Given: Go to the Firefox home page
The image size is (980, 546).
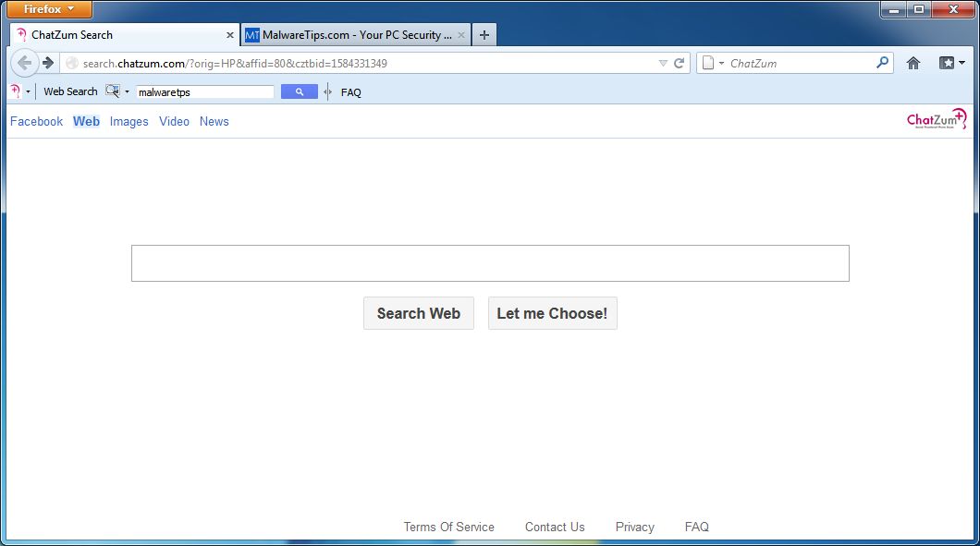Looking at the screenshot, I should tap(913, 63).
